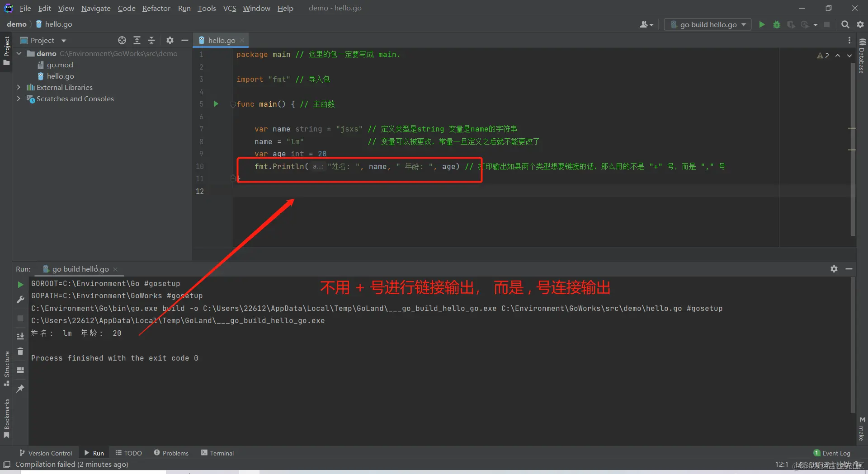Image resolution: width=868 pixels, height=474 pixels.
Task: Open Event Log in status bar
Action: pyautogui.click(x=832, y=453)
